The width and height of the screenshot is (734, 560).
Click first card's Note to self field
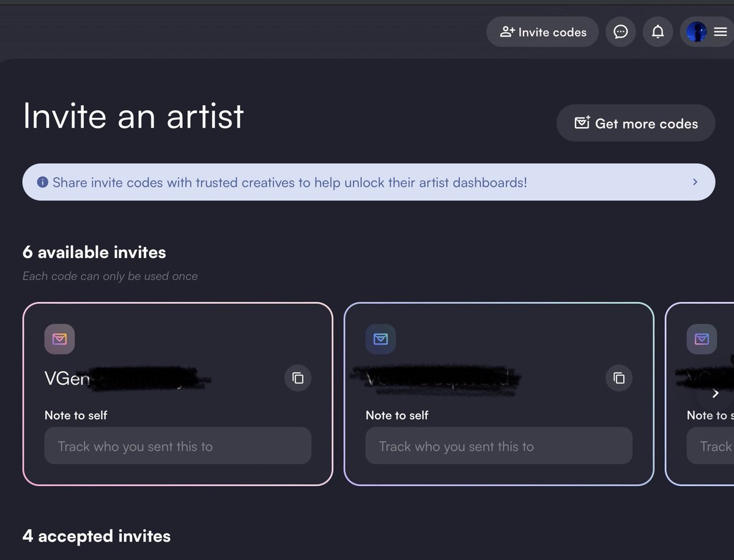[178, 446]
